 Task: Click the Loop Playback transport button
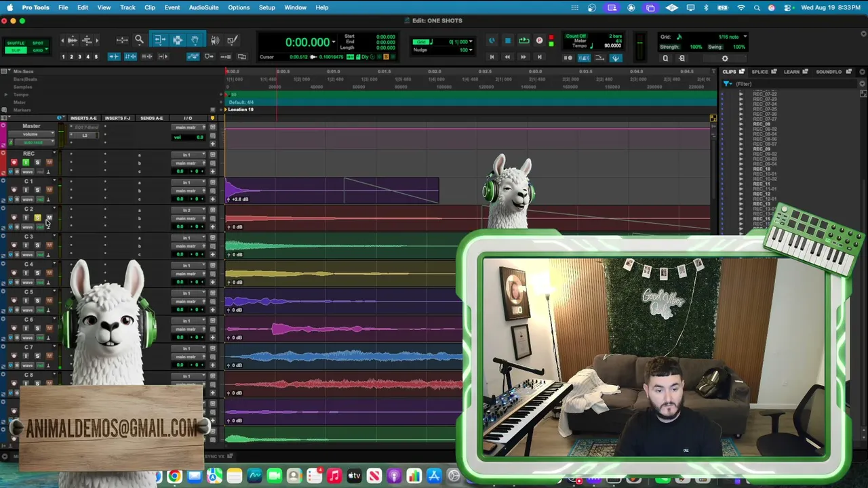[x=524, y=41]
